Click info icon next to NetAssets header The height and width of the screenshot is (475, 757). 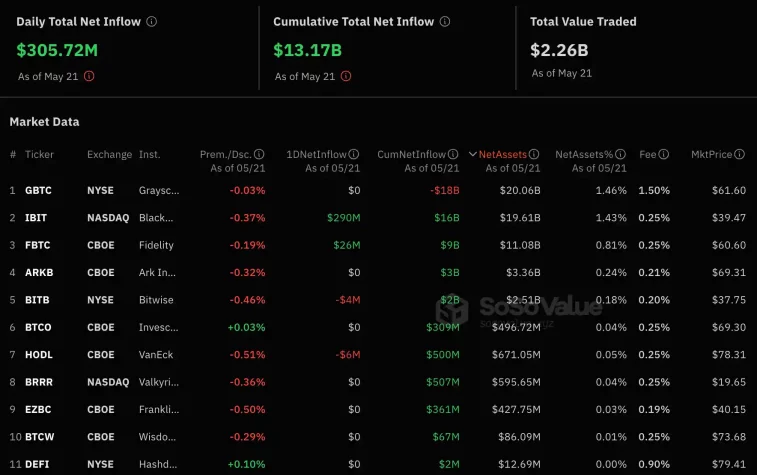click(x=534, y=155)
